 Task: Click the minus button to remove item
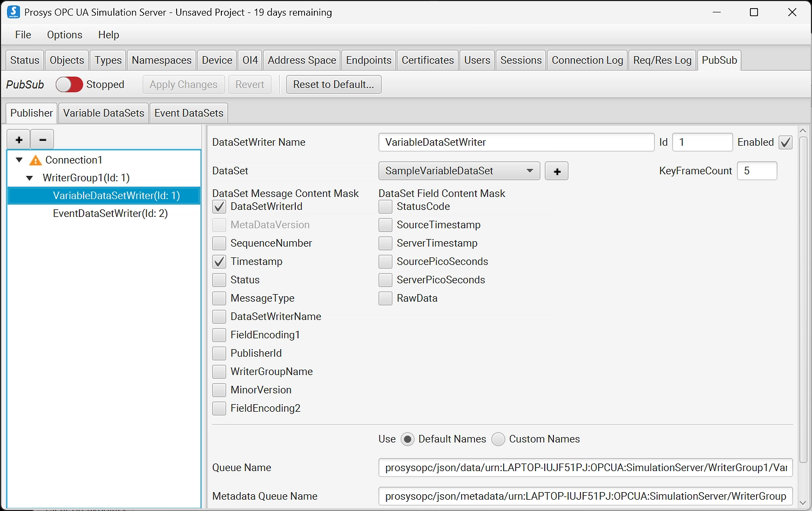click(x=43, y=140)
